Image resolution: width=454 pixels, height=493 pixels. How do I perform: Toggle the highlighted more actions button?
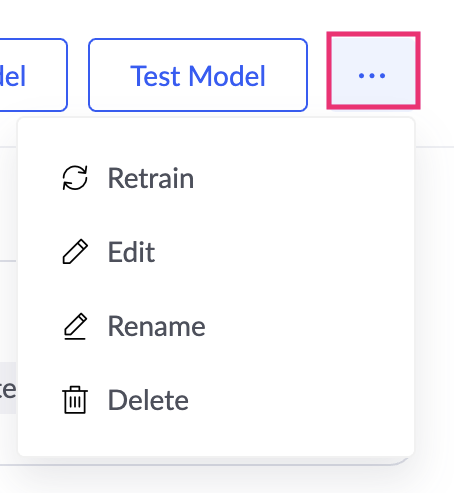pyautogui.click(x=373, y=71)
